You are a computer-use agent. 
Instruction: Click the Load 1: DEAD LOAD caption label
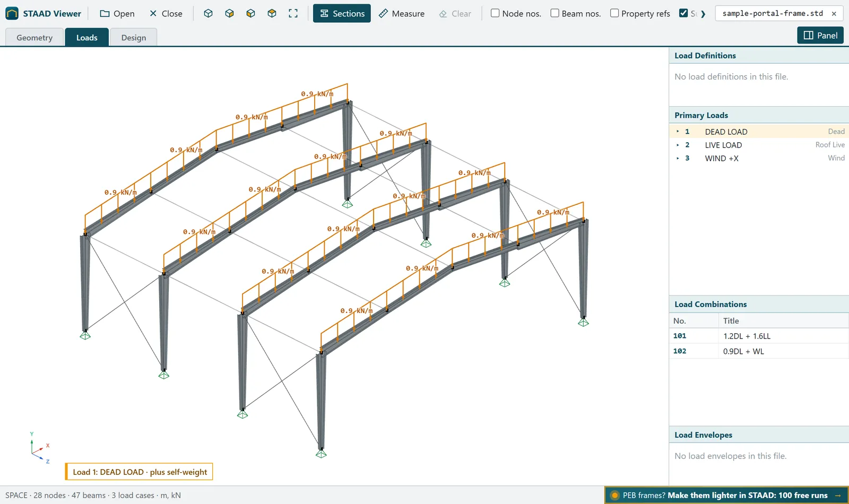click(x=139, y=472)
